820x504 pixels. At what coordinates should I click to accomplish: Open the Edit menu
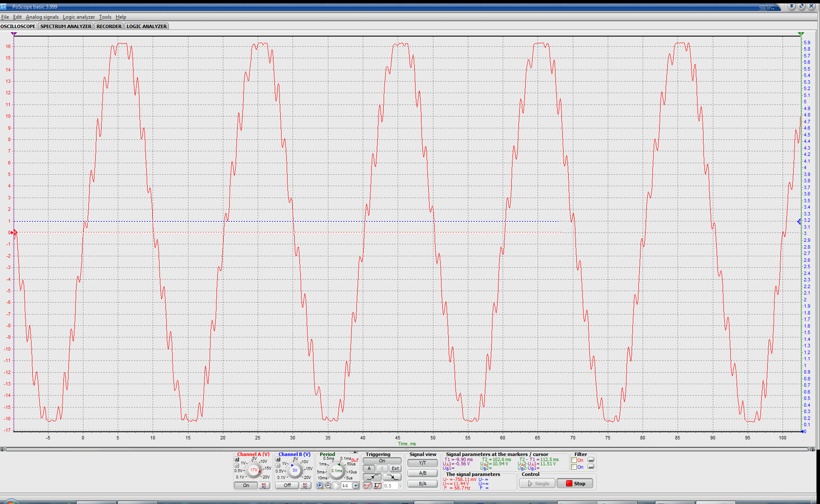point(17,17)
